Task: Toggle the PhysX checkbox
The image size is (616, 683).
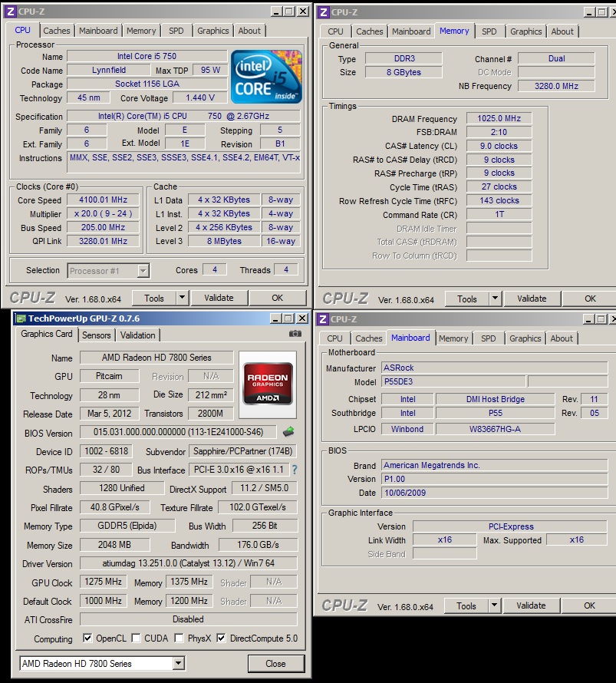Action: pyautogui.click(x=179, y=638)
